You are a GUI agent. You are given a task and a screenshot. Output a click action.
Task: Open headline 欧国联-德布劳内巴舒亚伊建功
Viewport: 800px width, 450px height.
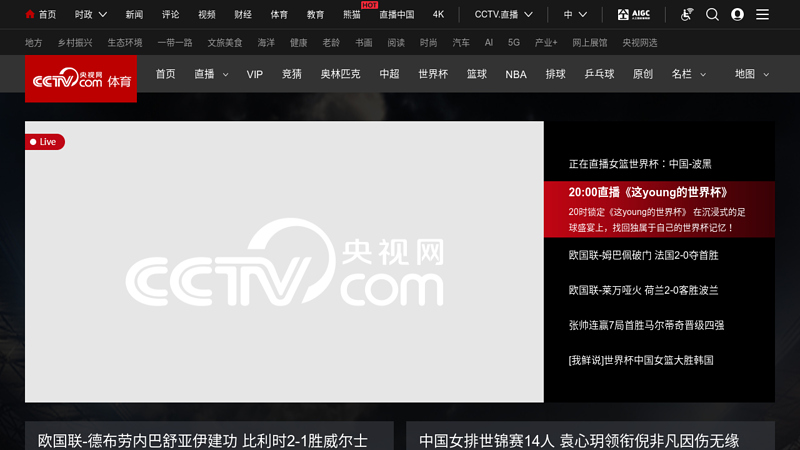click(x=203, y=441)
